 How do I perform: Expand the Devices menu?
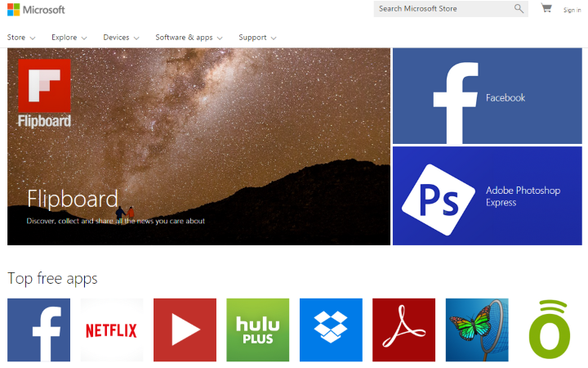(x=121, y=38)
